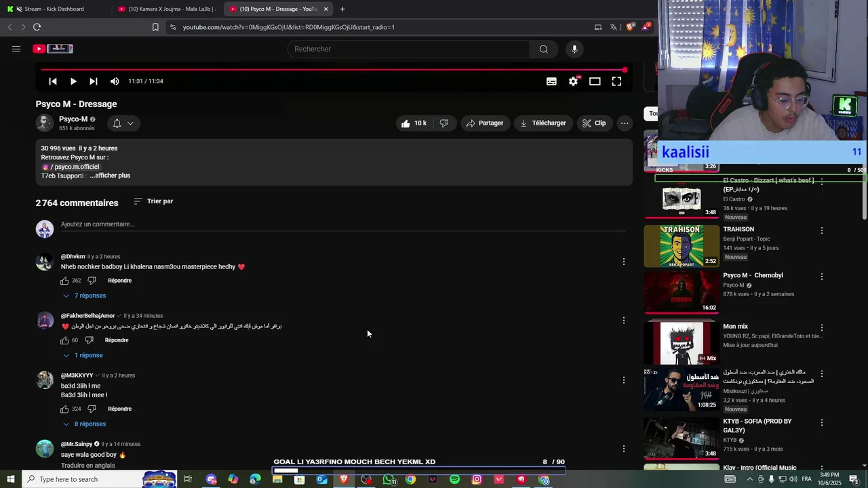Enter full screen mode
The width and height of the screenshot is (868, 488).
click(x=616, y=81)
